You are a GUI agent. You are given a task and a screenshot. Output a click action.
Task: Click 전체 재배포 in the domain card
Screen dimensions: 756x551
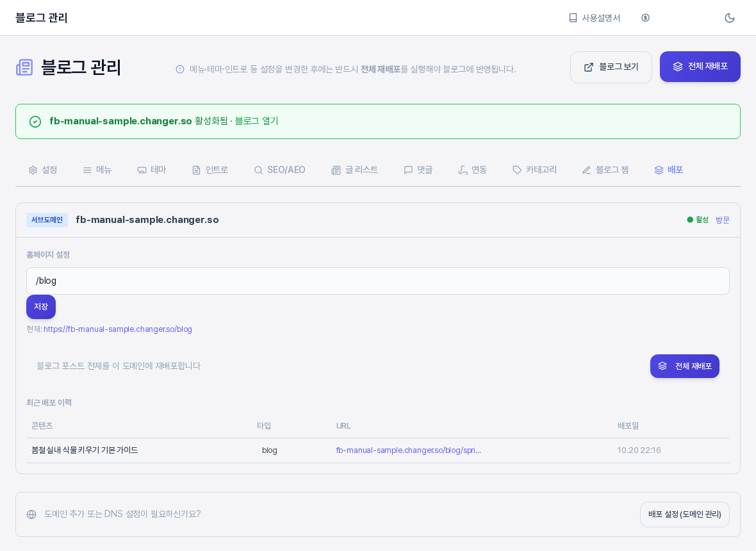685,366
